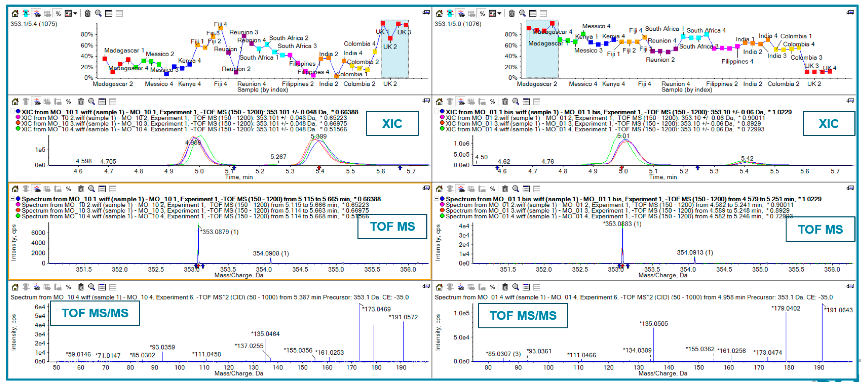
Task: Click table-view icon in right MS/MS toolbar
Action: pyautogui.click(x=526, y=287)
